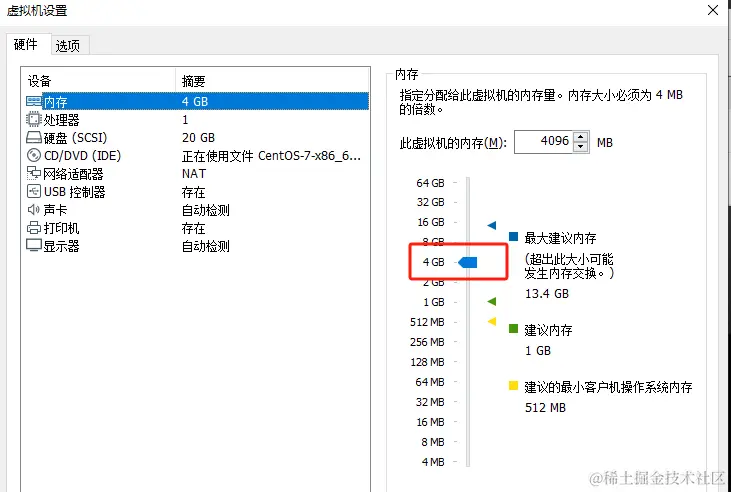Screen dimensions: 731x492
Task: Click the hard disk icon beside 硬盘 (SCSI)
Action: [x=34, y=138]
